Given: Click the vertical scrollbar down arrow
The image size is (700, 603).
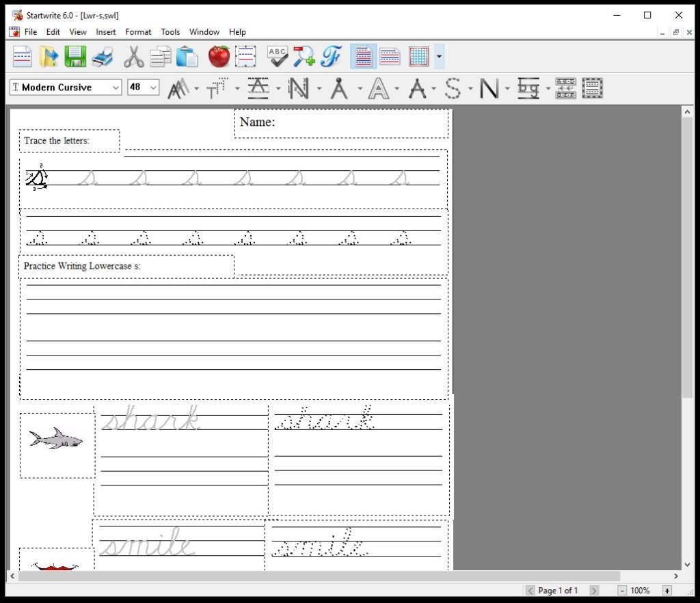Looking at the screenshot, I should click(x=687, y=565).
